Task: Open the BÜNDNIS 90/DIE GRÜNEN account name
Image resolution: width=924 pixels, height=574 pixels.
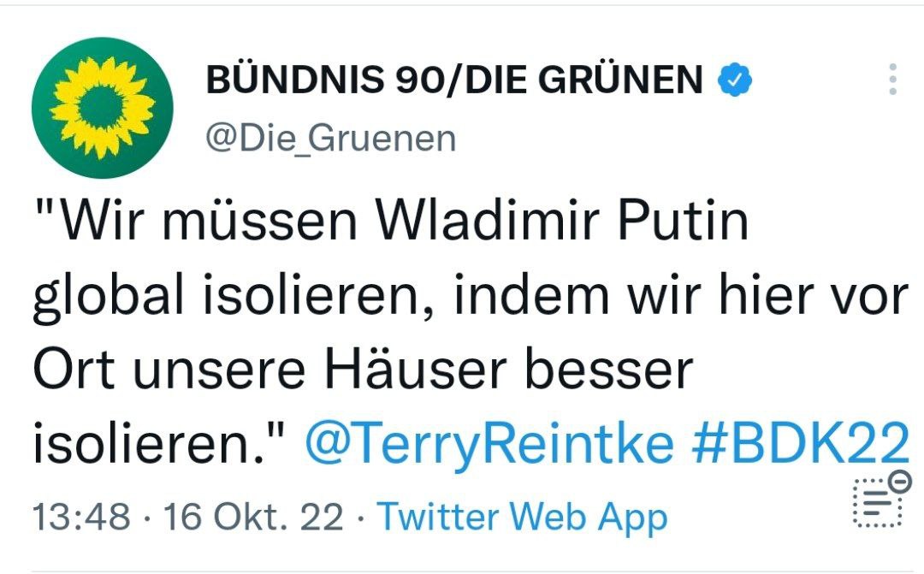Action: (454, 80)
